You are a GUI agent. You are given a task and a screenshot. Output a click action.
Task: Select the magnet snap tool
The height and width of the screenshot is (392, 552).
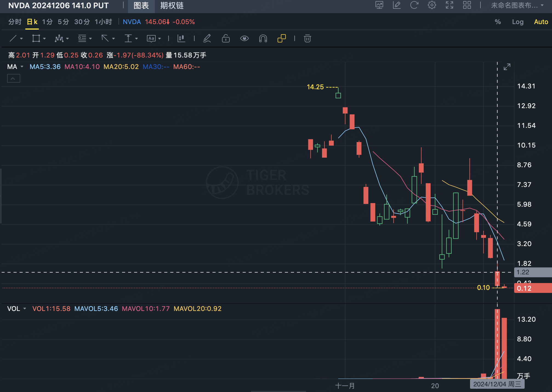(263, 39)
